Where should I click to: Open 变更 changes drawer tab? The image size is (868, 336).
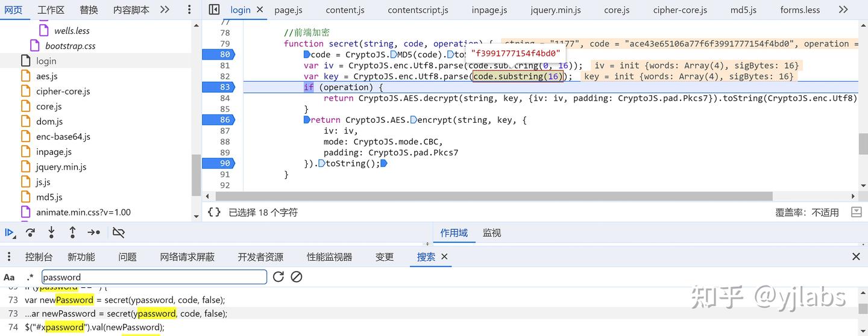(385, 257)
